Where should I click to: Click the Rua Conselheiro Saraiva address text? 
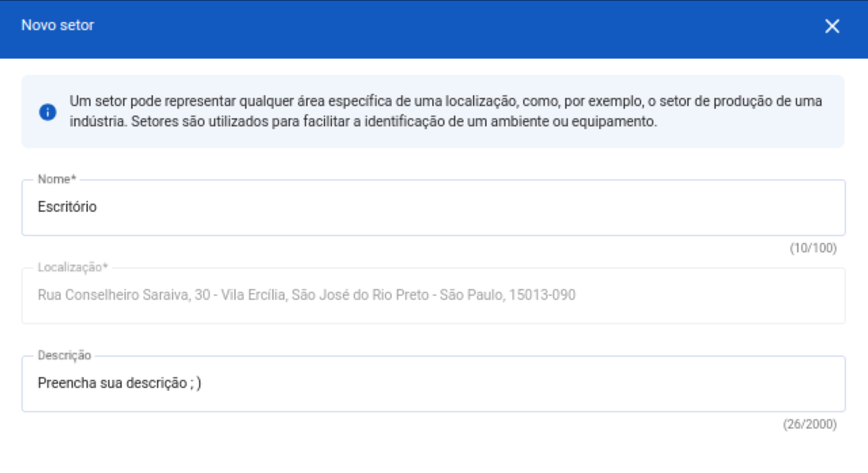click(113, 295)
